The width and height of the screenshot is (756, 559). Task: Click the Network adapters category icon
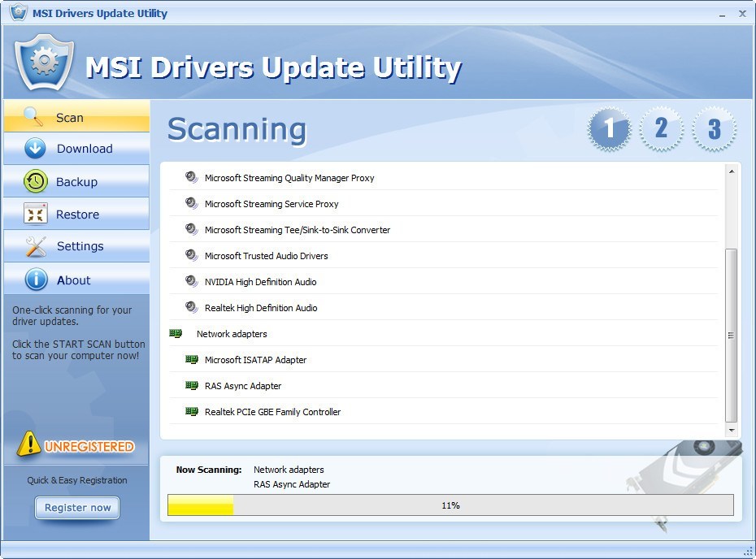pyautogui.click(x=176, y=334)
